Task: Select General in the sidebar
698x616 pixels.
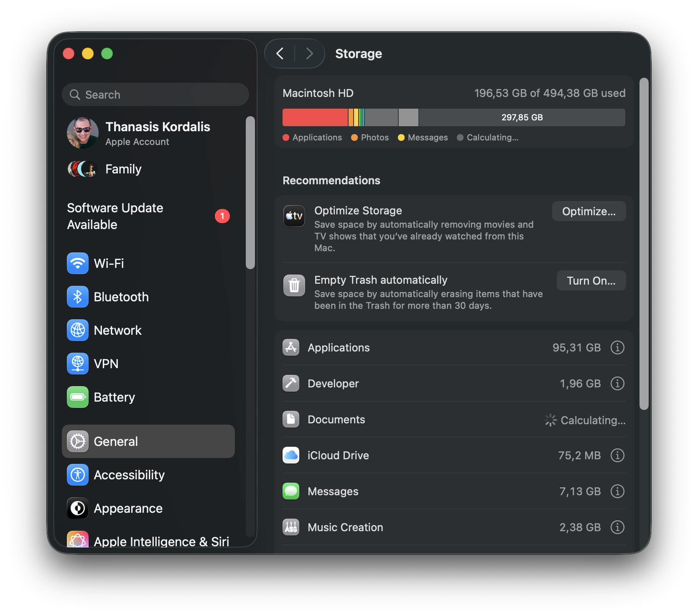Action: (x=148, y=441)
